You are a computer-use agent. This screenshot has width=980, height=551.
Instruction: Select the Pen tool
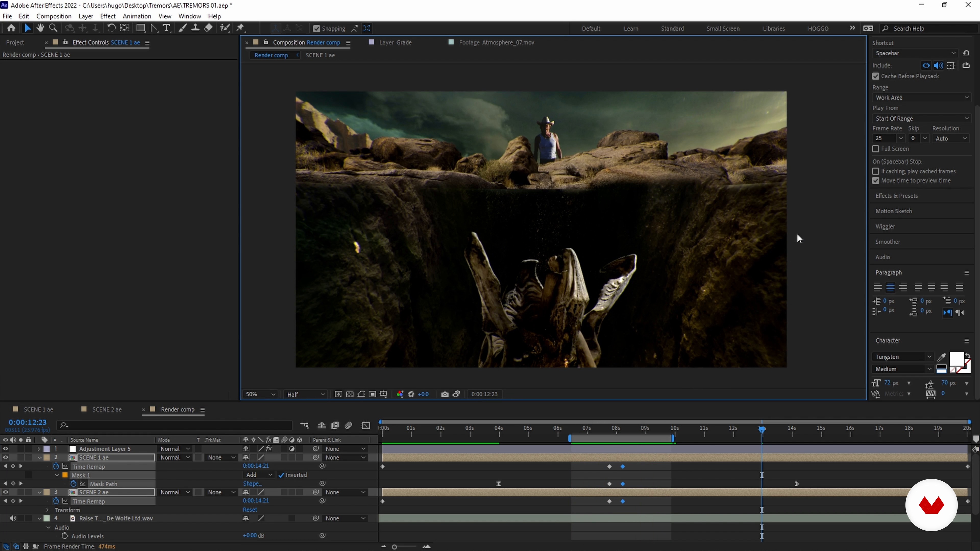[x=154, y=28]
